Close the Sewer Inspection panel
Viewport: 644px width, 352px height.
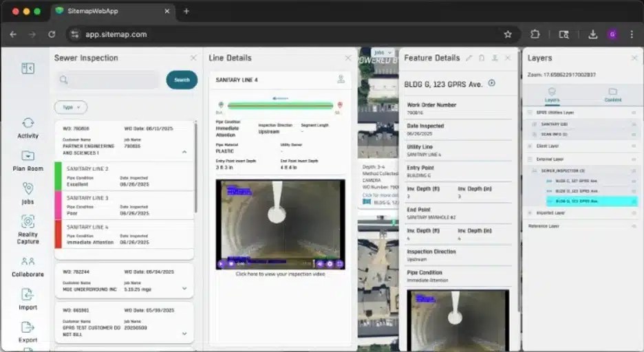[x=193, y=58]
